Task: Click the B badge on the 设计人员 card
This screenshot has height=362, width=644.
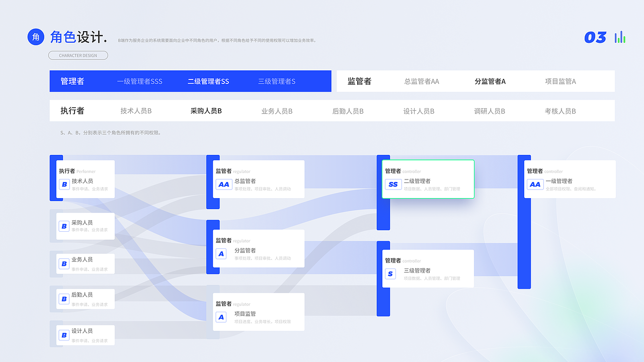Action: pos(64,335)
